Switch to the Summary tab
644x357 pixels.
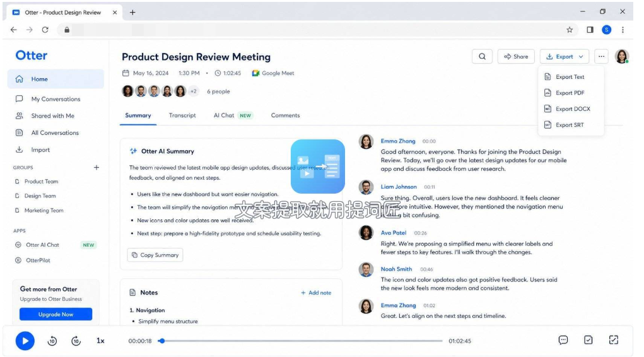pos(138,115)
